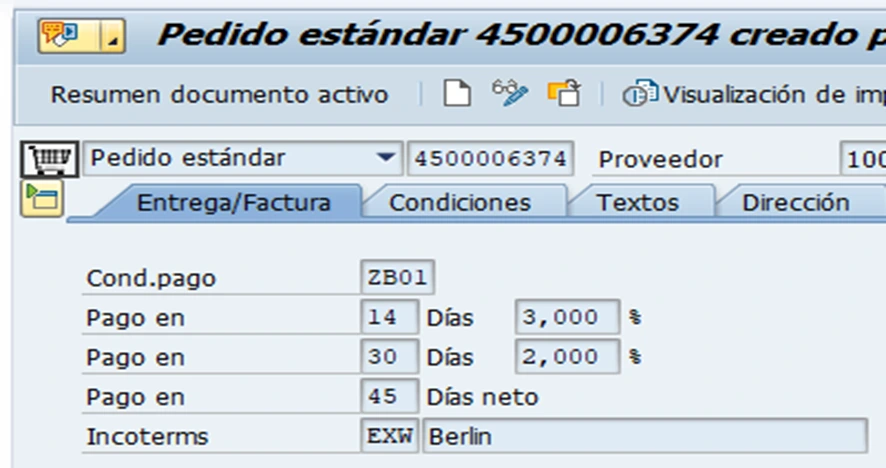Click the other purchase order icon
Viewport: 886px width, 468px height.
(x=564, y=93)
